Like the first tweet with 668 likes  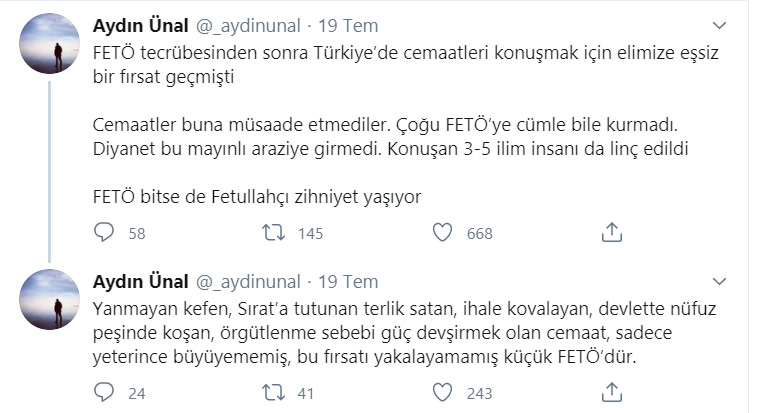click(x=443, y=233)
